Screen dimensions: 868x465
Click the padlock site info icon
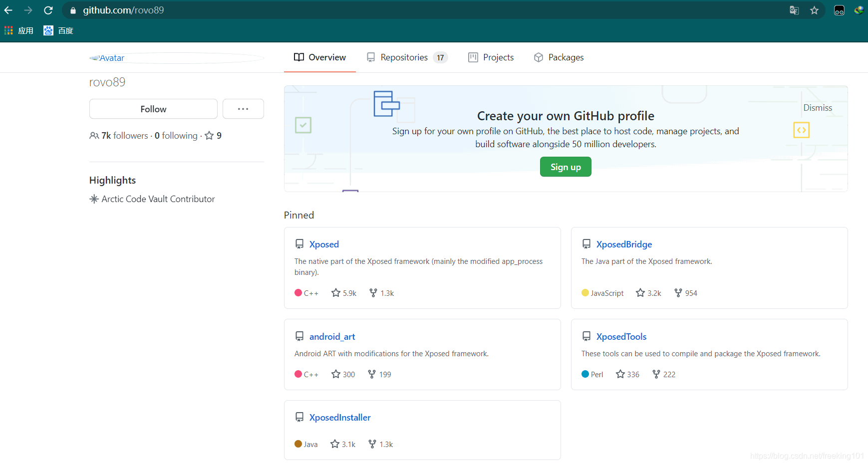(73, 10)
